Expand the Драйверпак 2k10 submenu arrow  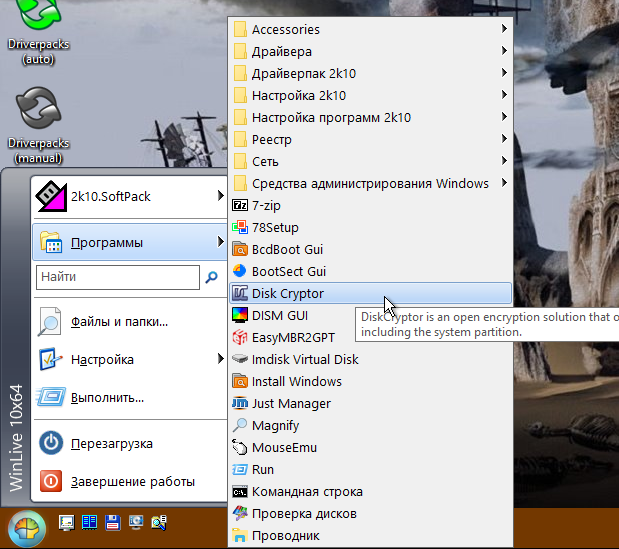tap(504, 73)
